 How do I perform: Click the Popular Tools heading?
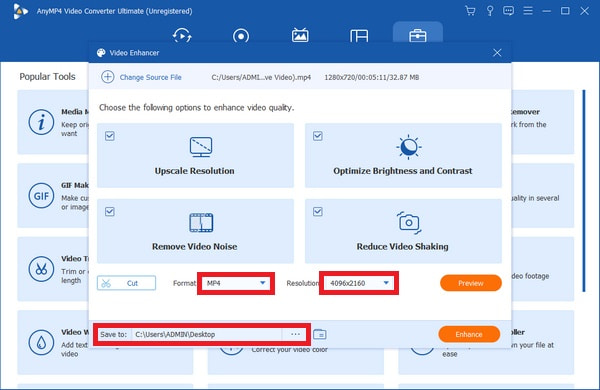(47, 77)
